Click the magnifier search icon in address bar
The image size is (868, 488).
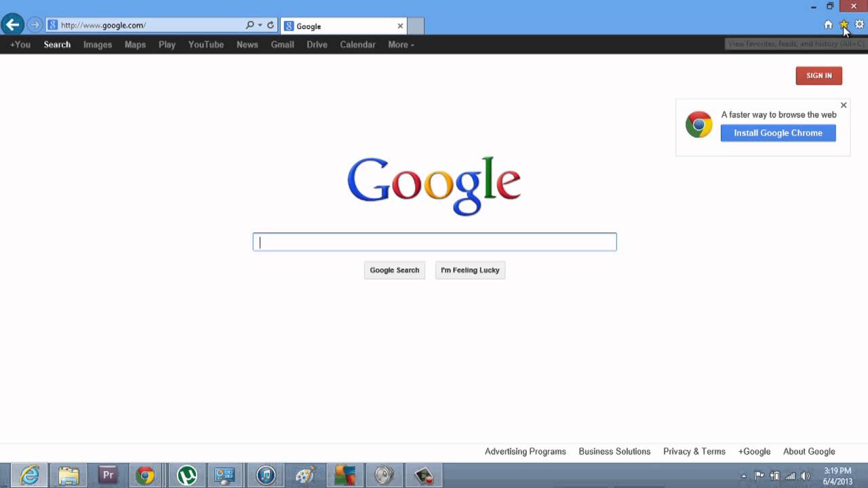250,25
